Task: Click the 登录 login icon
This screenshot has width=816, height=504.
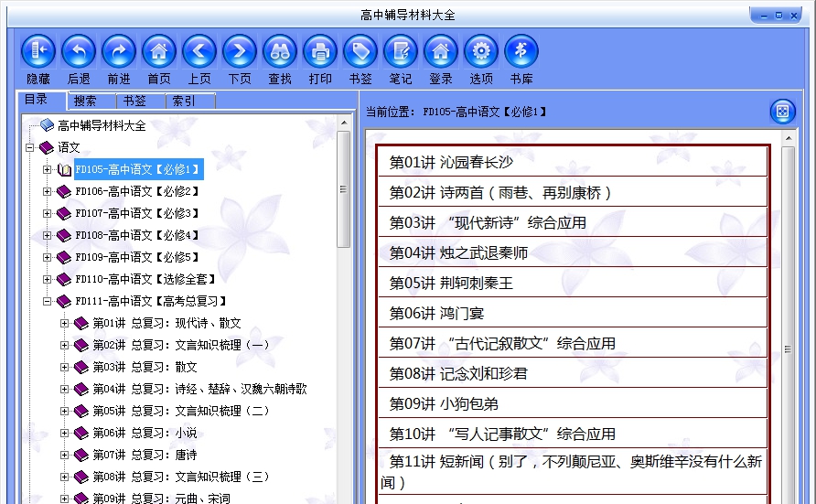Action: tap(441, 51)
